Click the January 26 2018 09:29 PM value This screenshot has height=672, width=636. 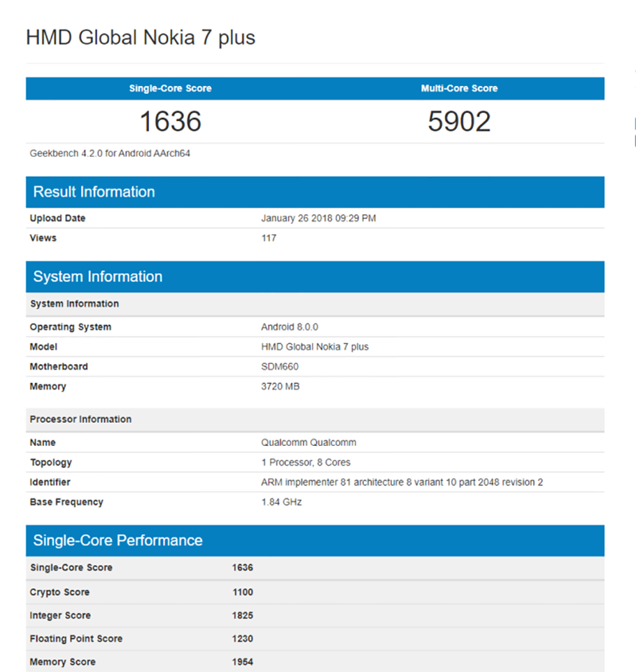coord(318,218)
